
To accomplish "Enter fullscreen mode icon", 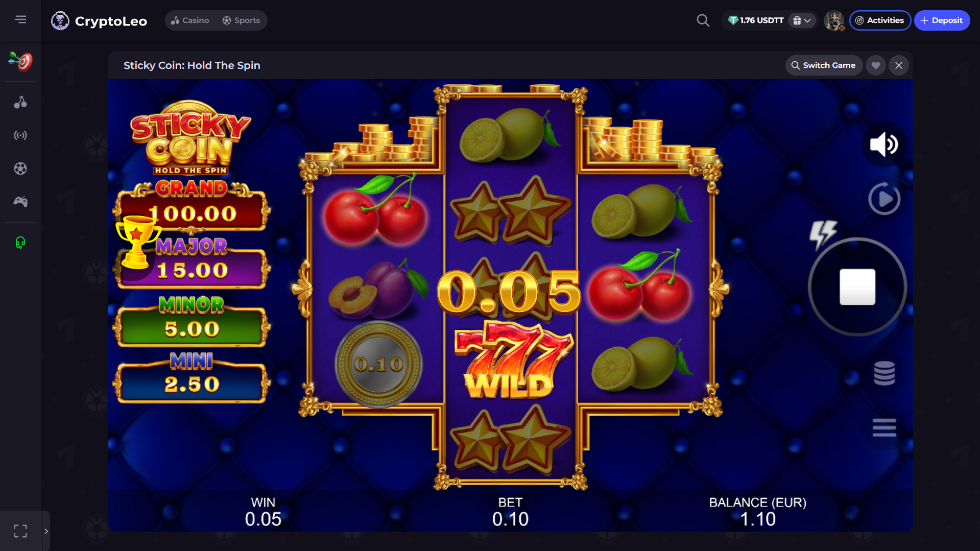I will pos(20,531).
